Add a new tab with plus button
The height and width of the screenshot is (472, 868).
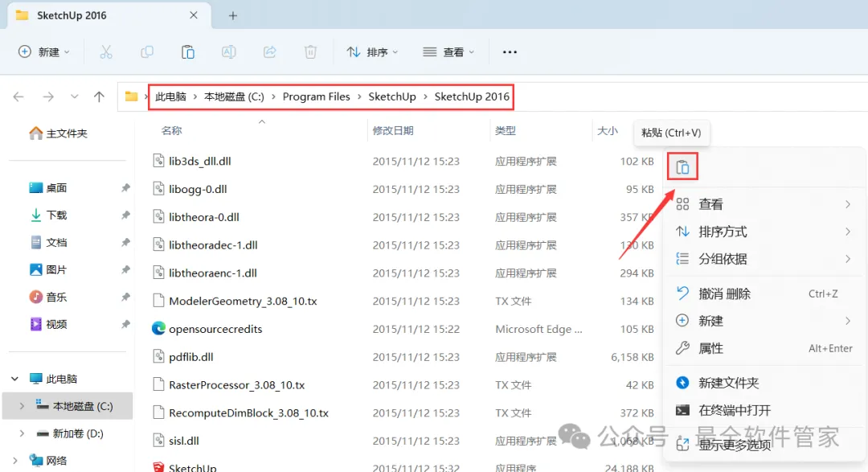(x=233, y=15)
